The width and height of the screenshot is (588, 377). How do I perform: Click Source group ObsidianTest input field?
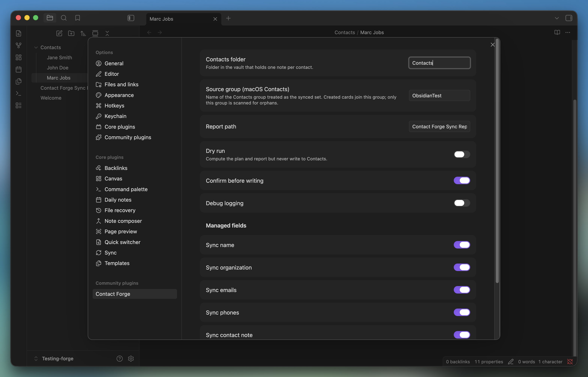[439, 95]
